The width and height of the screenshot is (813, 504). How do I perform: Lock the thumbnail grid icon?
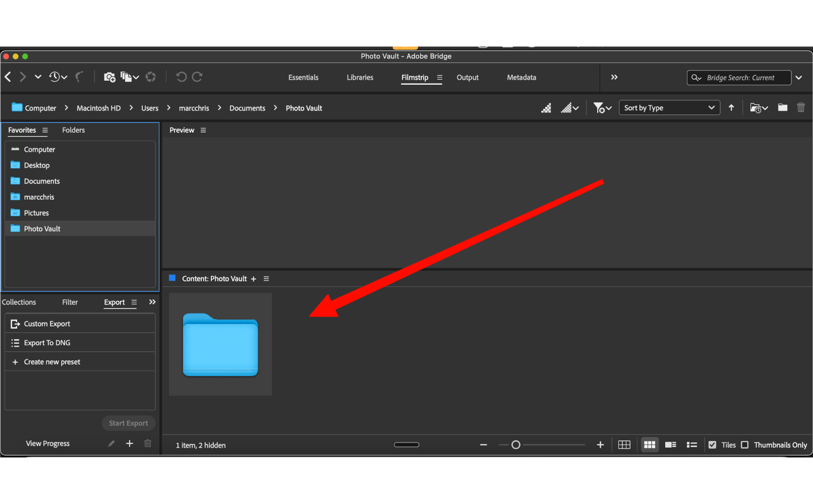[624, 445]
